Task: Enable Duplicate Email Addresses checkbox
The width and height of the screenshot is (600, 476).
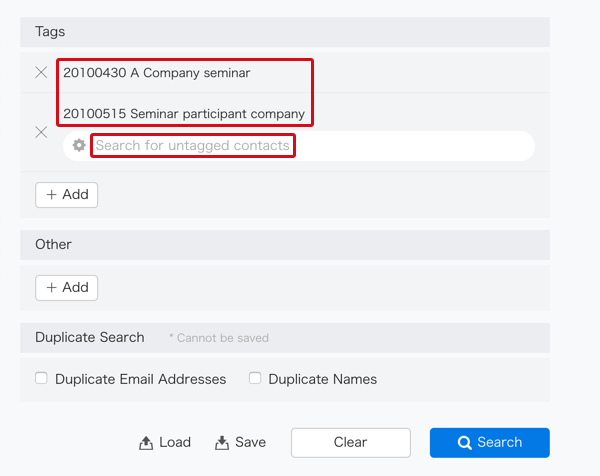Action: [41, 378]
